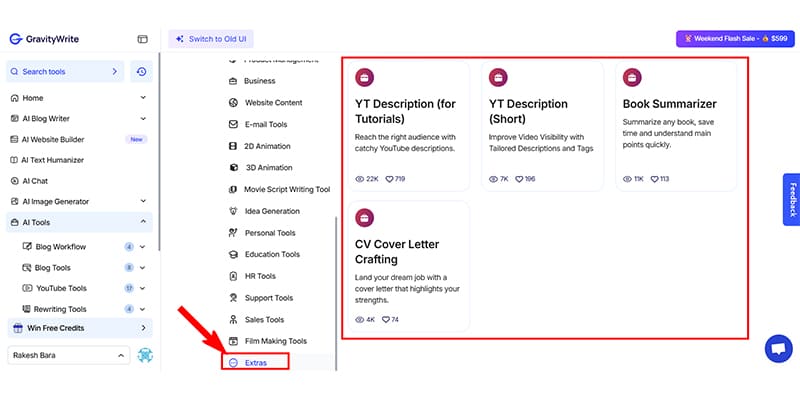Click the Support Tools headset icon
The image size is (800, 400).
pyautogui.click(x=233, y=298)
